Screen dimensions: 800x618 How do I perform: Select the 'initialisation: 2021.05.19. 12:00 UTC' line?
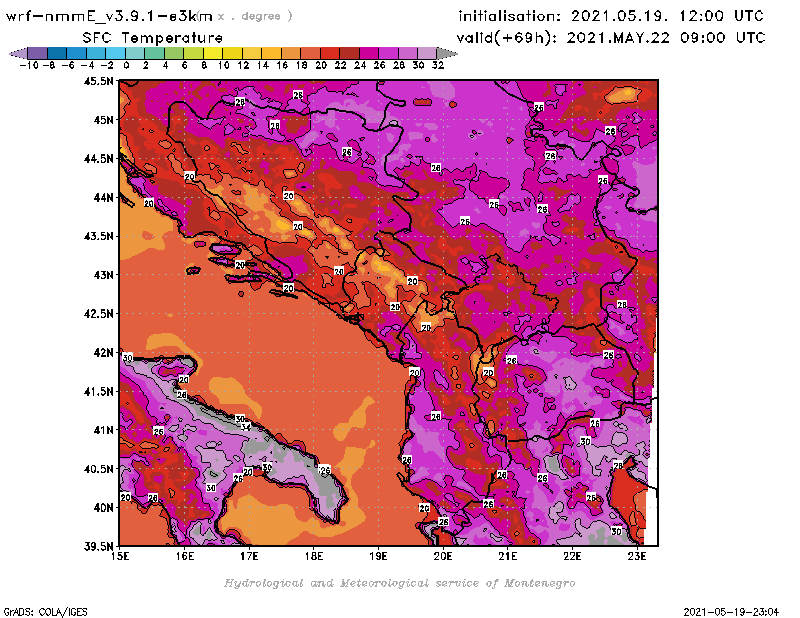(611, 16)
